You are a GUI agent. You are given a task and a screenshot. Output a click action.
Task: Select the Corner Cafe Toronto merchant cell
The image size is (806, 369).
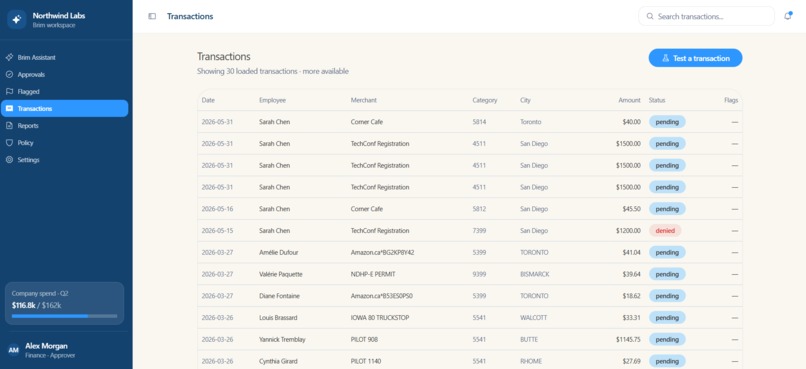coord(367,122)
